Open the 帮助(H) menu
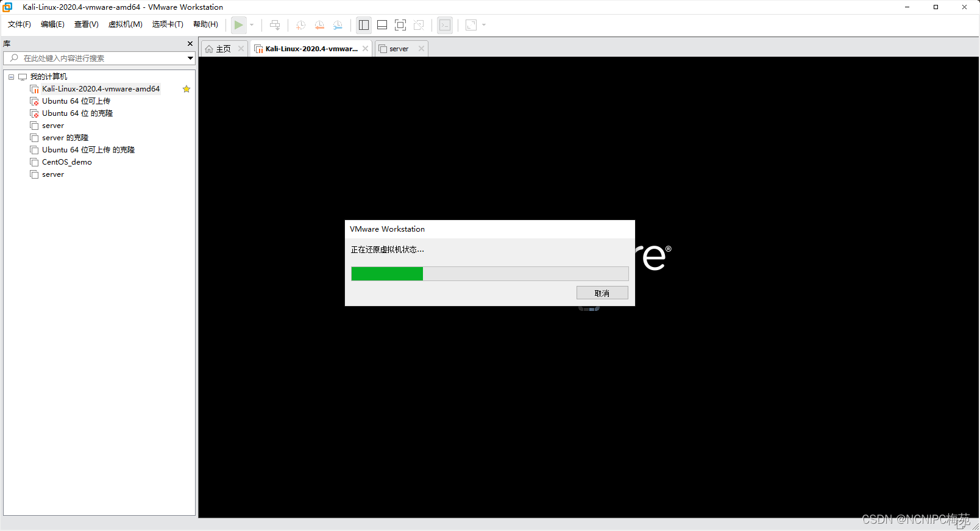Viewport: 980px width, 531px height. pos(205,24)
